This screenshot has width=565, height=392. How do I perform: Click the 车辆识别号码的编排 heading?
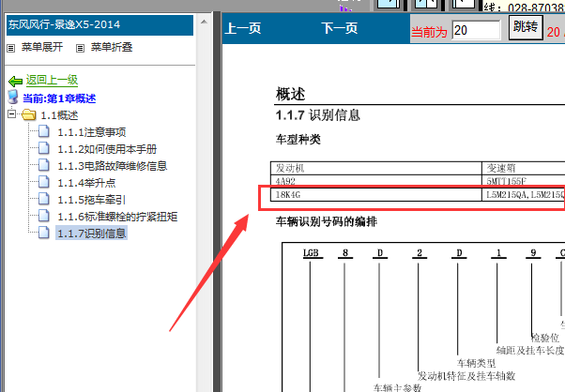(326, 221)
